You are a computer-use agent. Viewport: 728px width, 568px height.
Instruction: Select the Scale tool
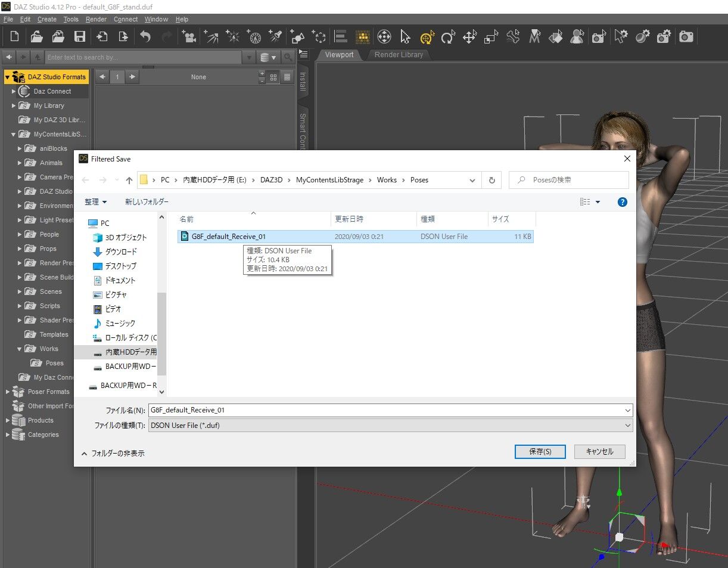point(491,37)
